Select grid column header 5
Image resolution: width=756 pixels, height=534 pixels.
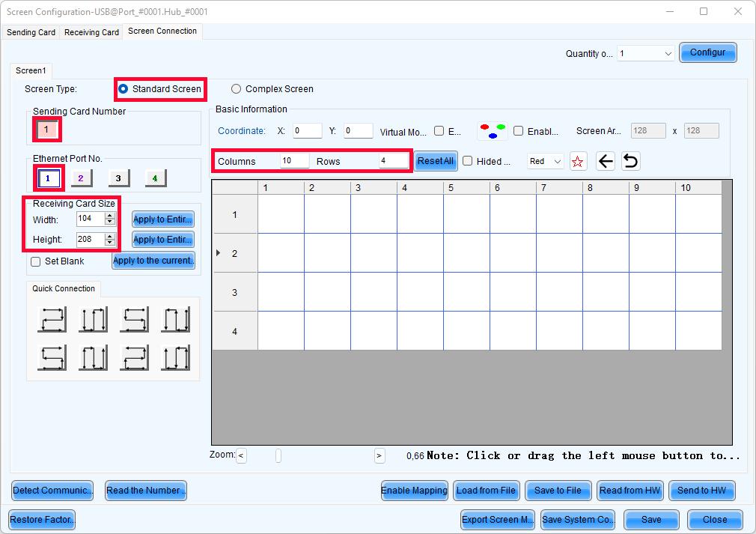point(466,188)
